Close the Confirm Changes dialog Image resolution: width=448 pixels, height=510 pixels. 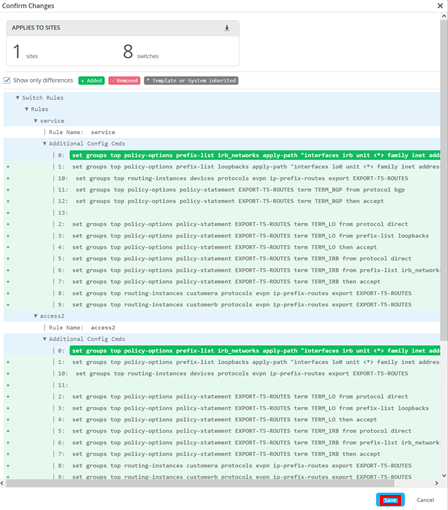click(x=440, y=6)
